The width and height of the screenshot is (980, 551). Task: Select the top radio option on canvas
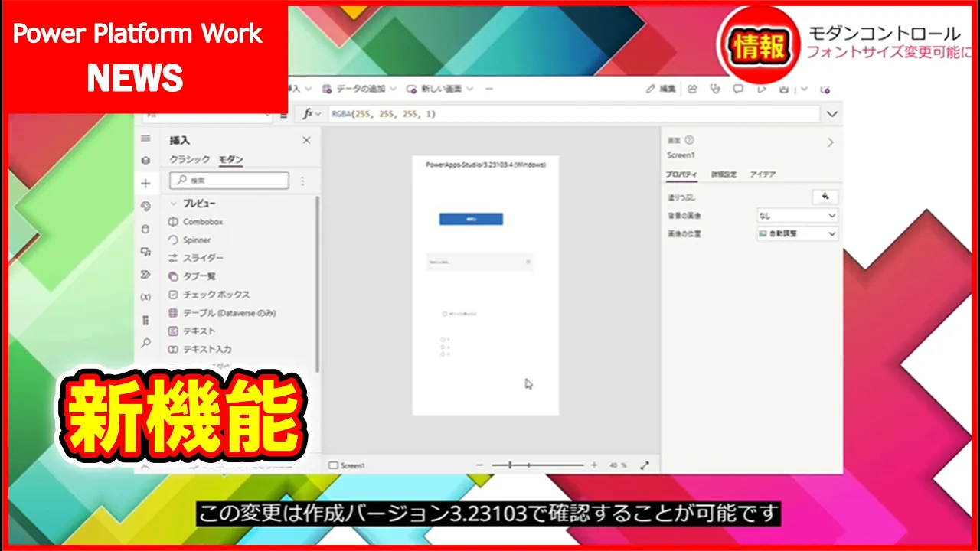click(x=445, y=339)
